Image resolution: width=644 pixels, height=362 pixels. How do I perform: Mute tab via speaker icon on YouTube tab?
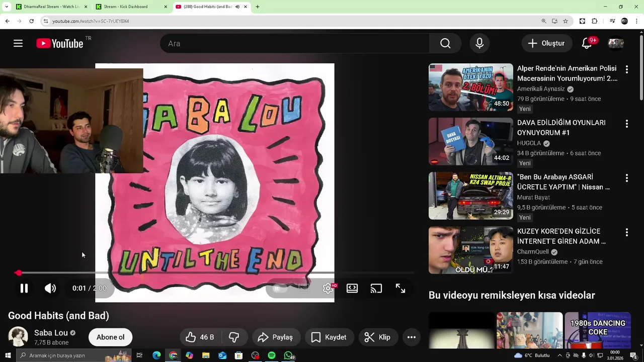point(237,7)
